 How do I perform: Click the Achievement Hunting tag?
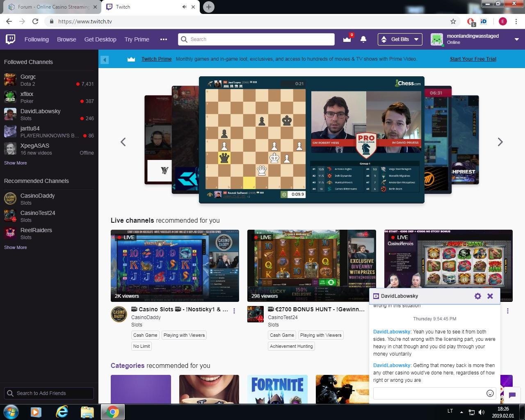[x=292, y=346]
